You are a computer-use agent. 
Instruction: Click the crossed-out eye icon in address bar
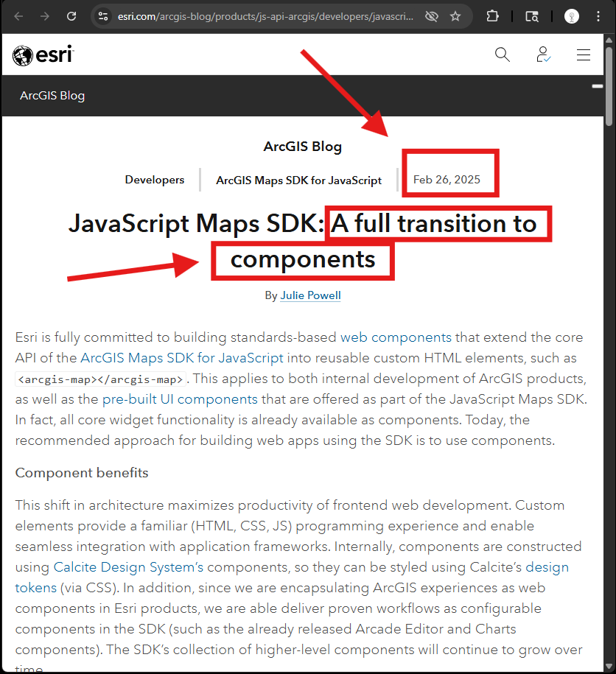(432, 16)
